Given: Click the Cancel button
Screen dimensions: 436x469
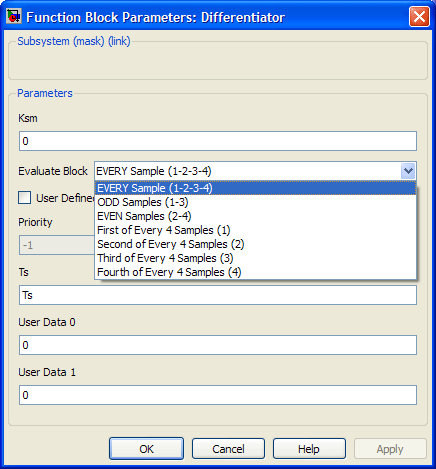Looking at the screenshot, I should pos(228,449).
